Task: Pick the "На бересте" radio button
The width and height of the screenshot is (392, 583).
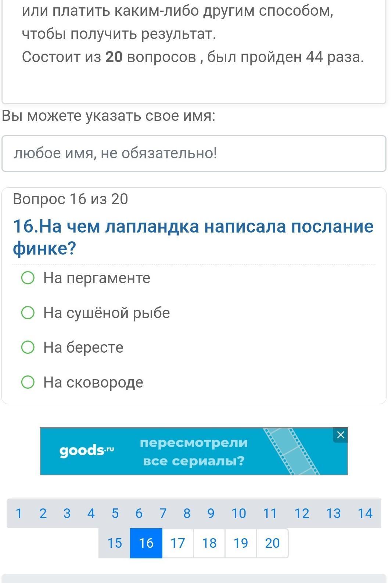Action: point(28,347)
